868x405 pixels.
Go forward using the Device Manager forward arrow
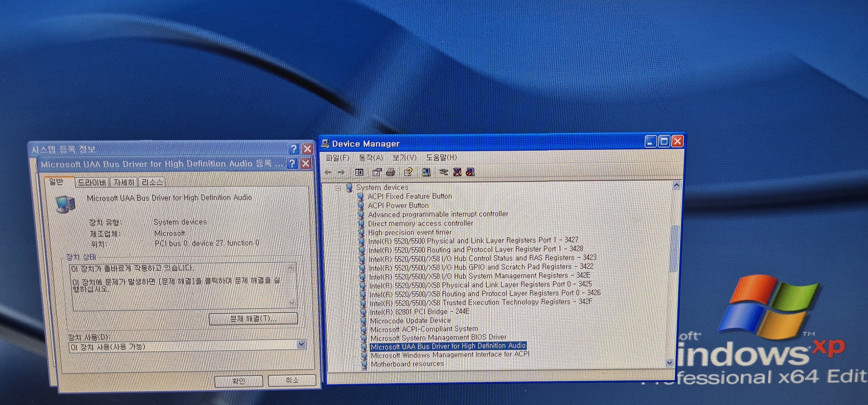tap(341, 172)
